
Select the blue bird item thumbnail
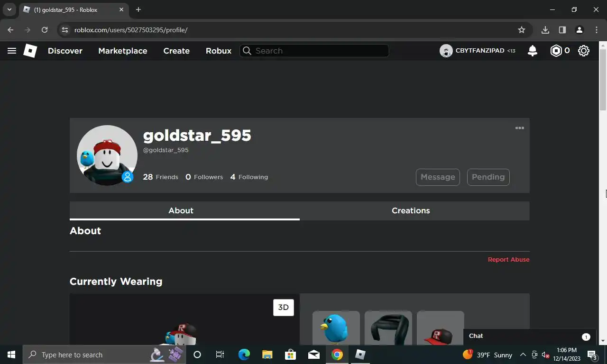[336, 328]
